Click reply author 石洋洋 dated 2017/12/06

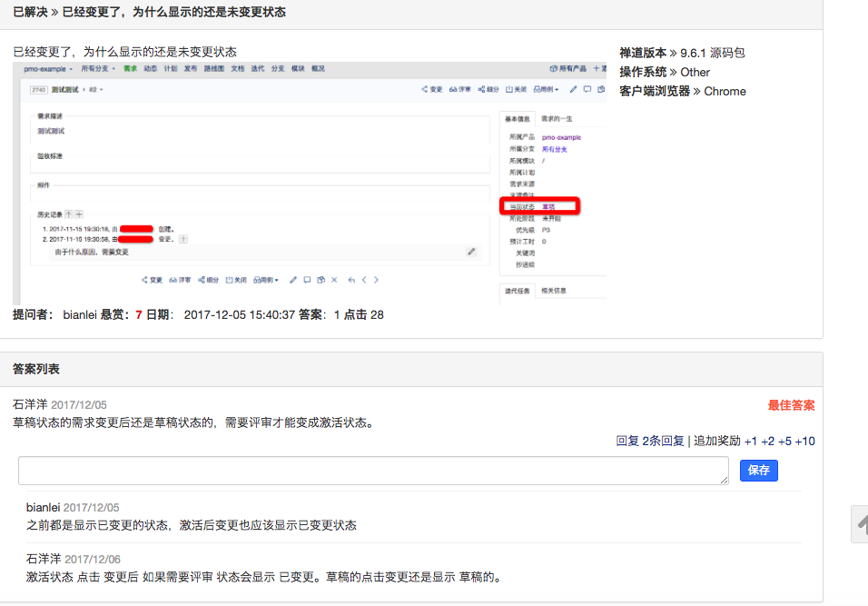tap(44, 559)
